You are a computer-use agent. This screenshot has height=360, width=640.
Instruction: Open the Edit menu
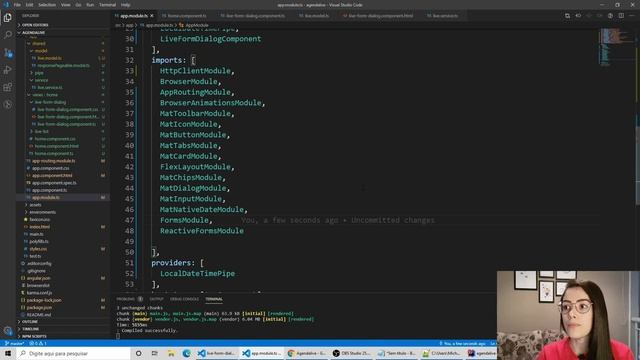29,5
